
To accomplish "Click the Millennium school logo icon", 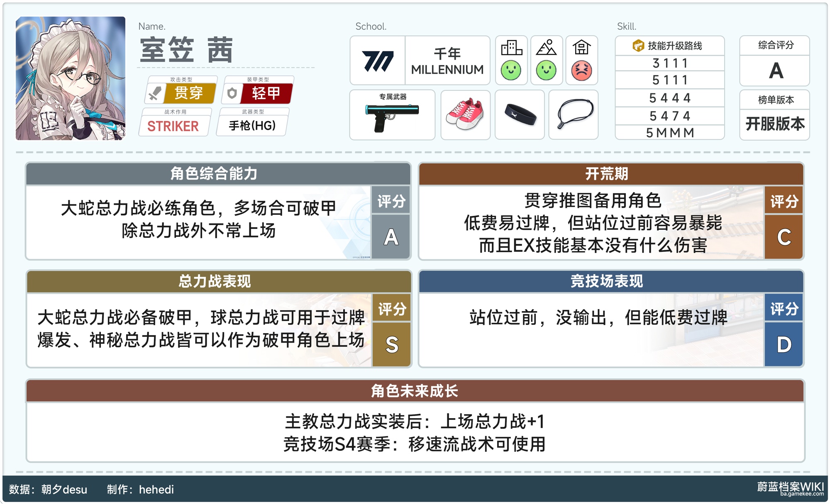I will (x=377, y=61).
